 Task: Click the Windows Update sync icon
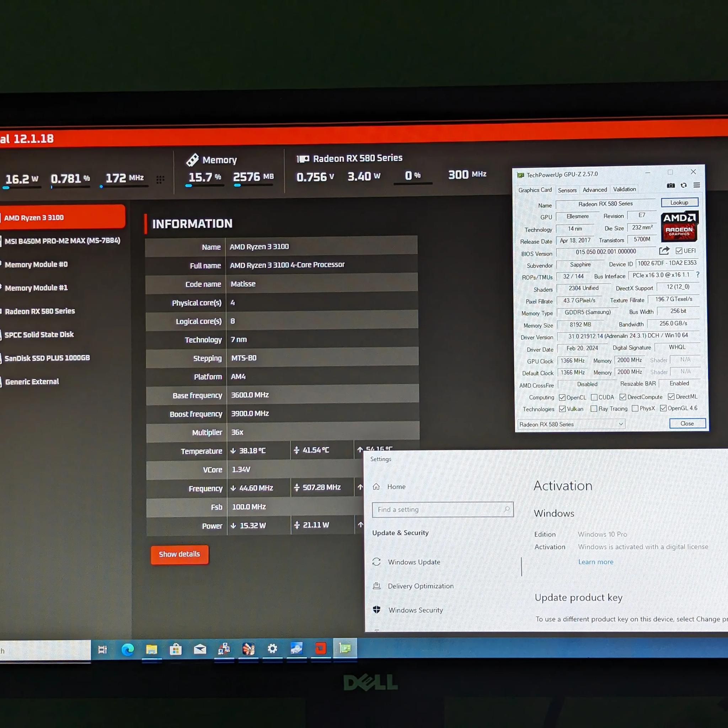(376, 562)
